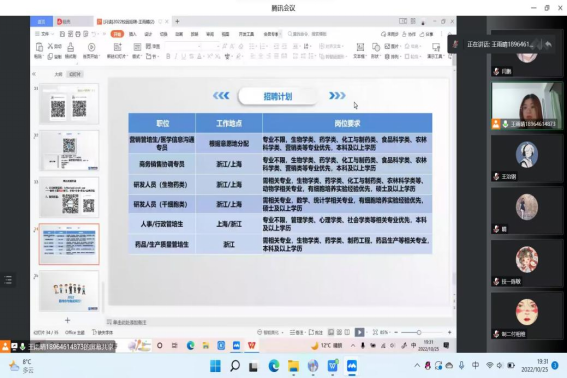Toggle bold formatting in ribbon
The height and width of the screenshot is (378, 567).
(168, 56)
